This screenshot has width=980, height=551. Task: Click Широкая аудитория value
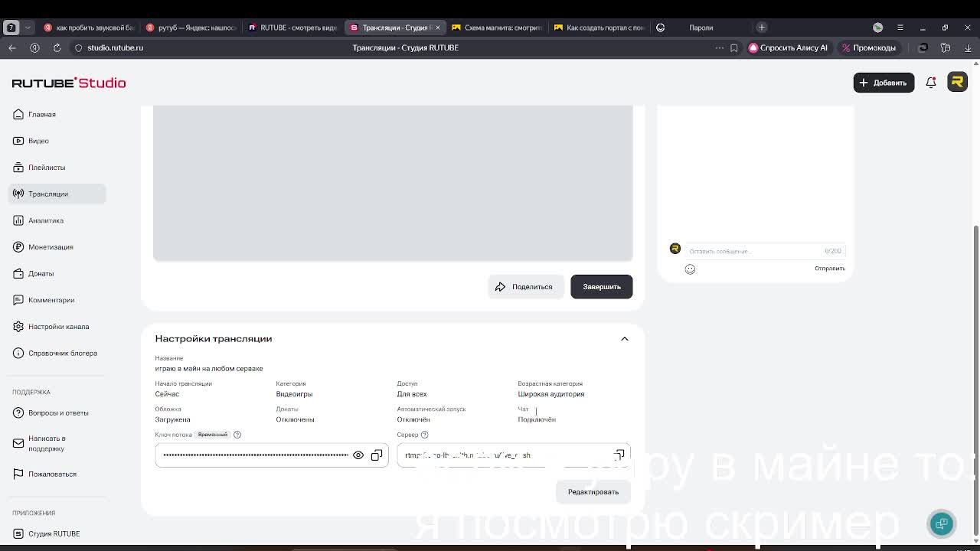pyautogui.click(x=550, y=394)
